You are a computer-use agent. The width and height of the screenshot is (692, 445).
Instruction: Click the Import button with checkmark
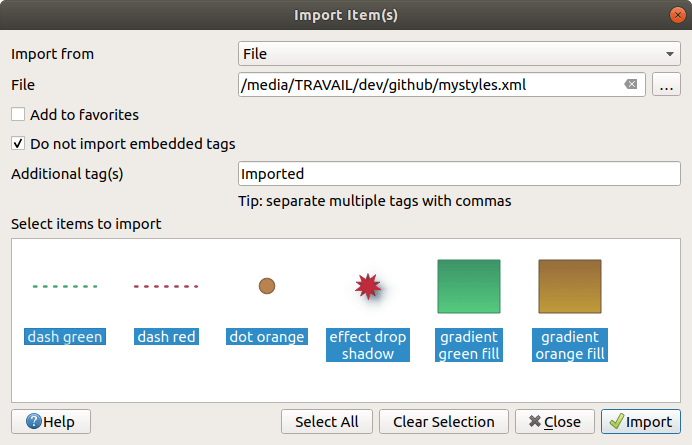pos(641,422)
